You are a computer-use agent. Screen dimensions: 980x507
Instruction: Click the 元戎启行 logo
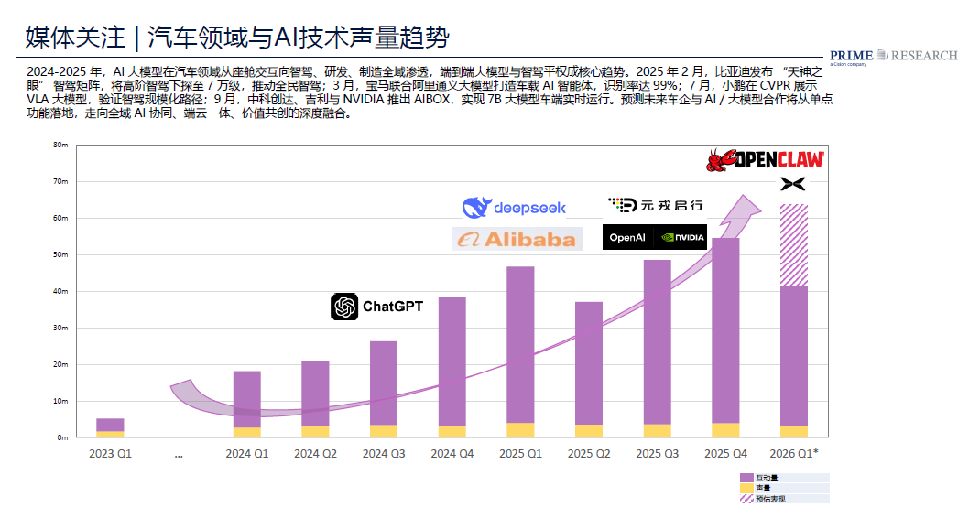(656, 205)
